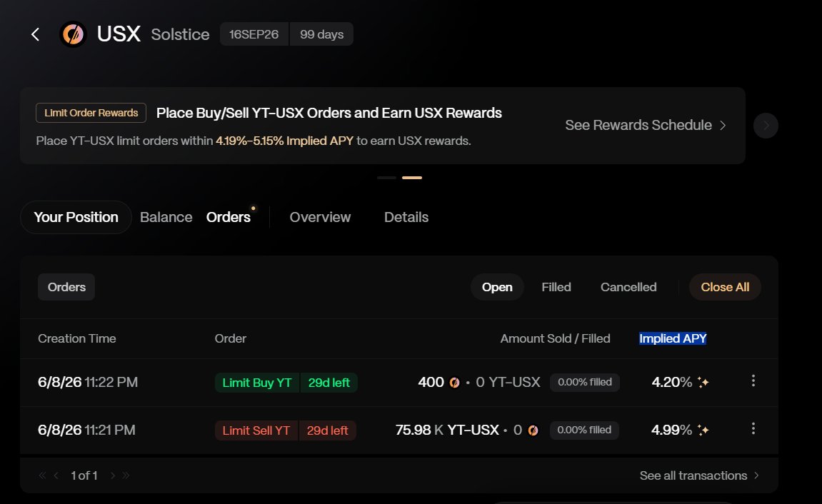822x504 pixels.
Task: Click Order column header
Action: click(x=230, y=338)
